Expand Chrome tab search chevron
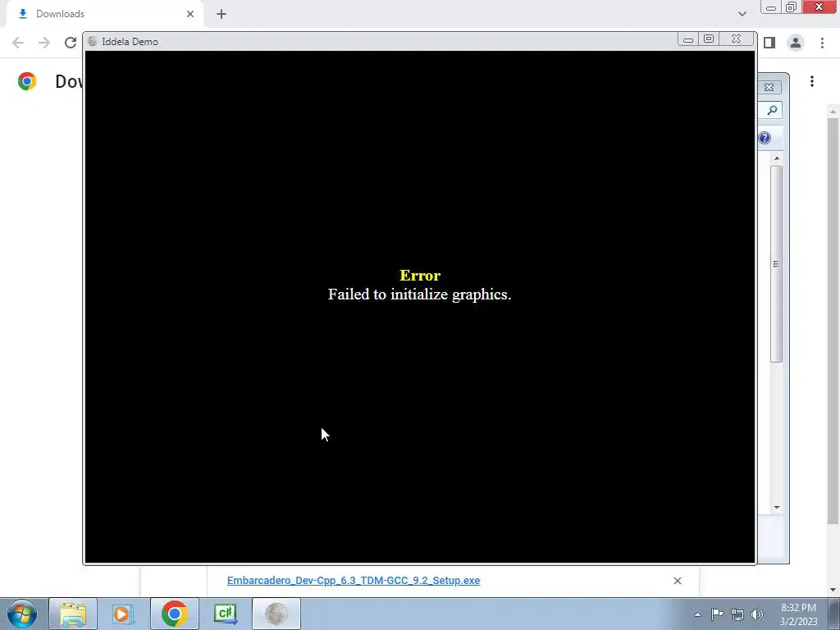Viewport: 840px width, 630px height. coord(742,14)
